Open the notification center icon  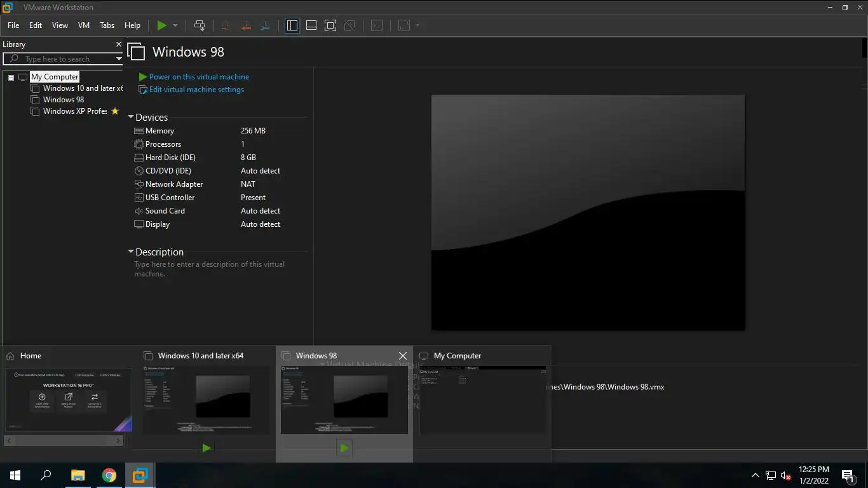[847, 475]
